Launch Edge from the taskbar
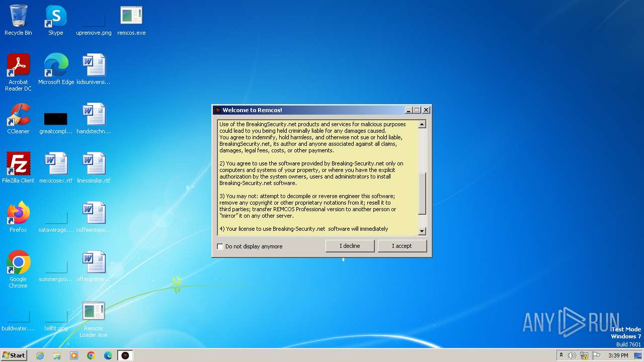 coord(108,355)
